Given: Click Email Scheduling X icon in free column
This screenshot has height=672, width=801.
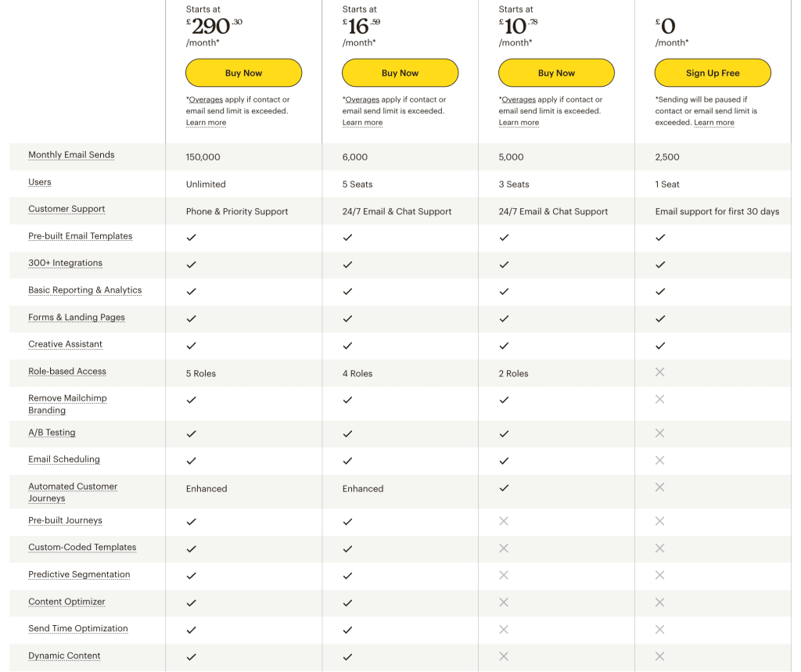Looking at the screenshot, I should click(x=660, y=461).
